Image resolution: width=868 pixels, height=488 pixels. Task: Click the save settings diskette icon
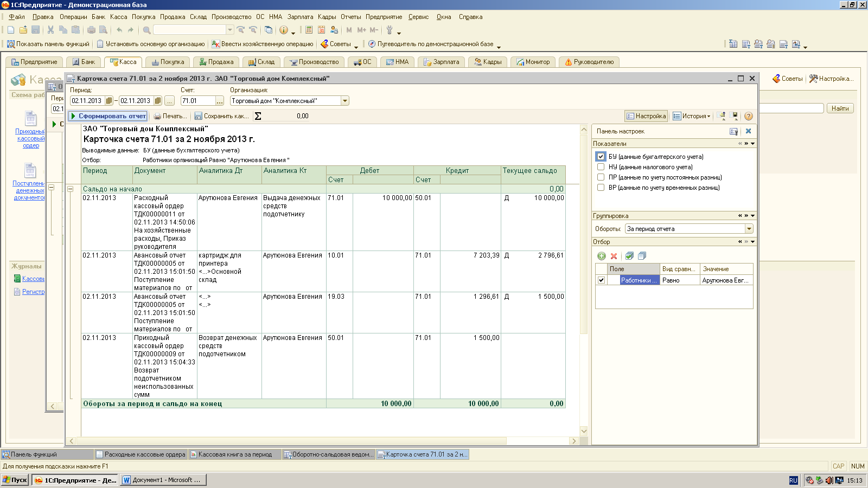tap(734, 116)
